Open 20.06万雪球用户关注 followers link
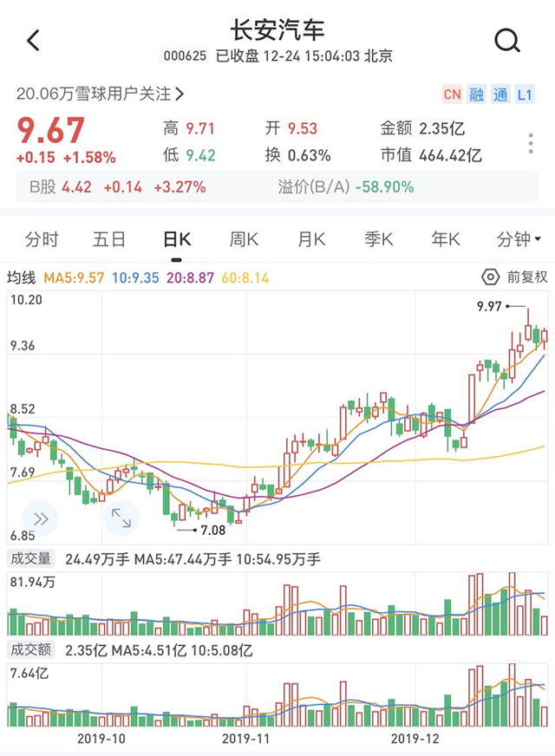This screenshot has height=756, width=555. 100,94
